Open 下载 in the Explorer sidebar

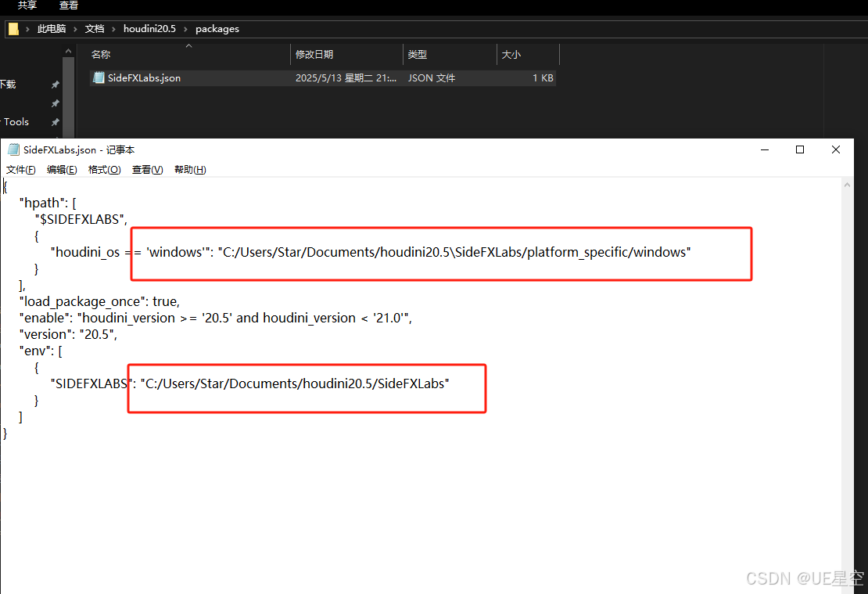(8, 85)
